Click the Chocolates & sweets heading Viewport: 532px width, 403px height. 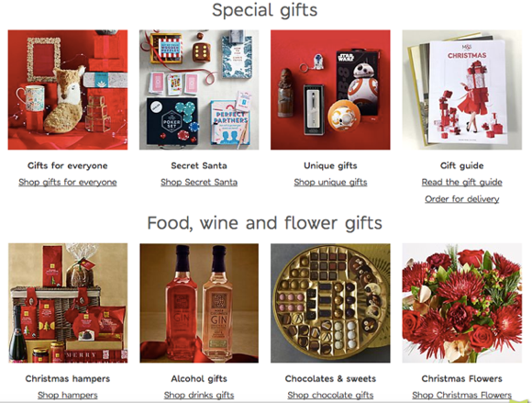click(330, 378)
